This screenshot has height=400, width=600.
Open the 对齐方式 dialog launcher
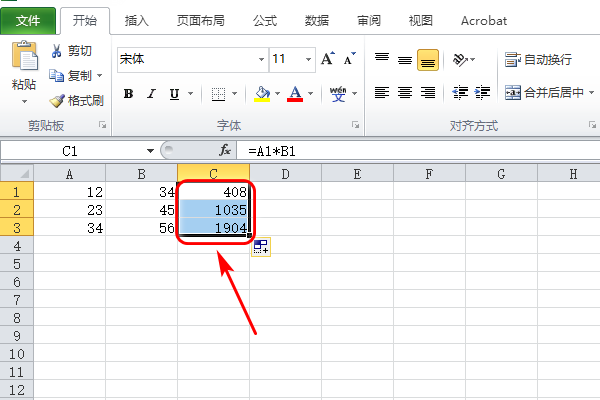(592, 125)
